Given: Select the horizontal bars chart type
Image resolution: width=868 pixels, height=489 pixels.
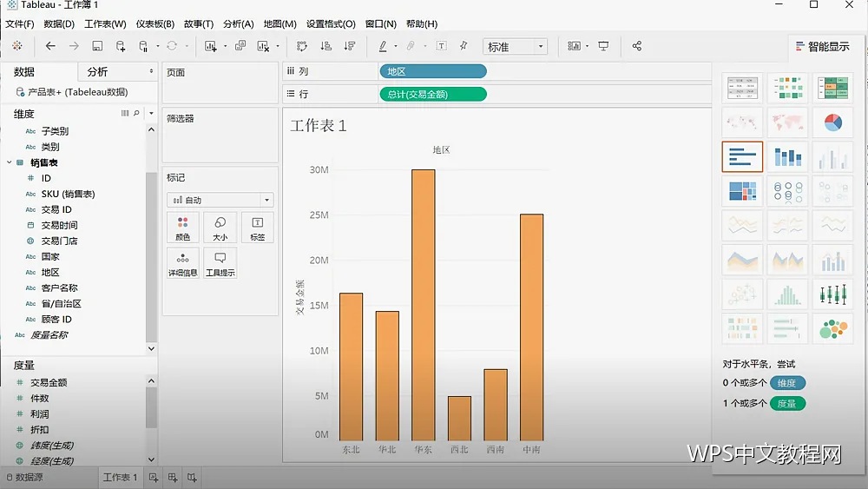Looking at the screenshot, I should click(742, 156).
